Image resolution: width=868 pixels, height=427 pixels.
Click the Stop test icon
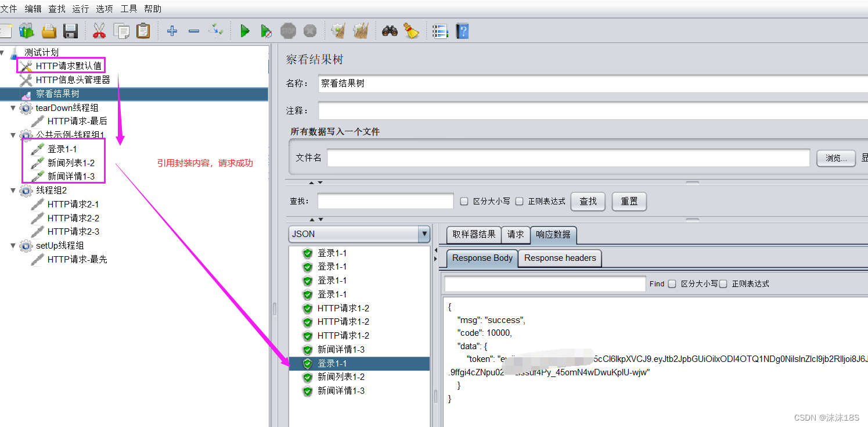coord(288,31)
